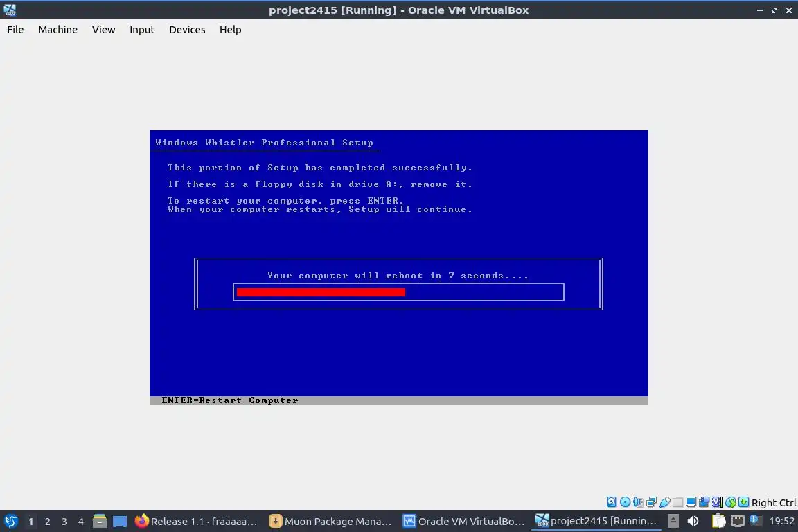This screenshot has width=798, height=532.
Task: Open the Help menu
Action: point(230,30)
